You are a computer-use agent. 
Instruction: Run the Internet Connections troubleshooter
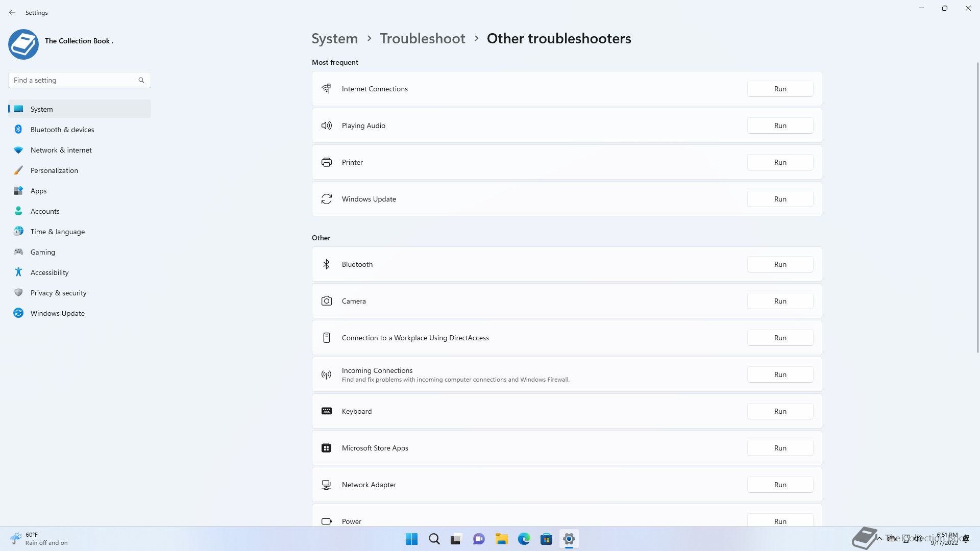pos(780,89)
